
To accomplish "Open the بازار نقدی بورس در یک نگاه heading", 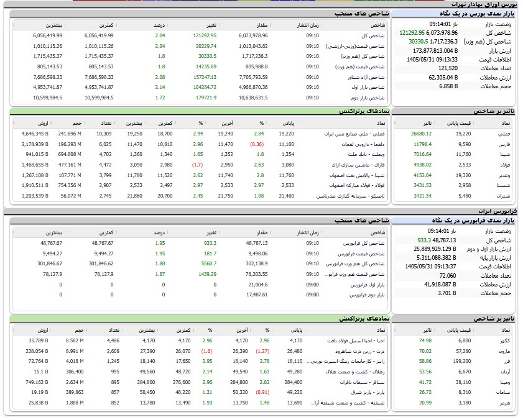I will [477, 14].
